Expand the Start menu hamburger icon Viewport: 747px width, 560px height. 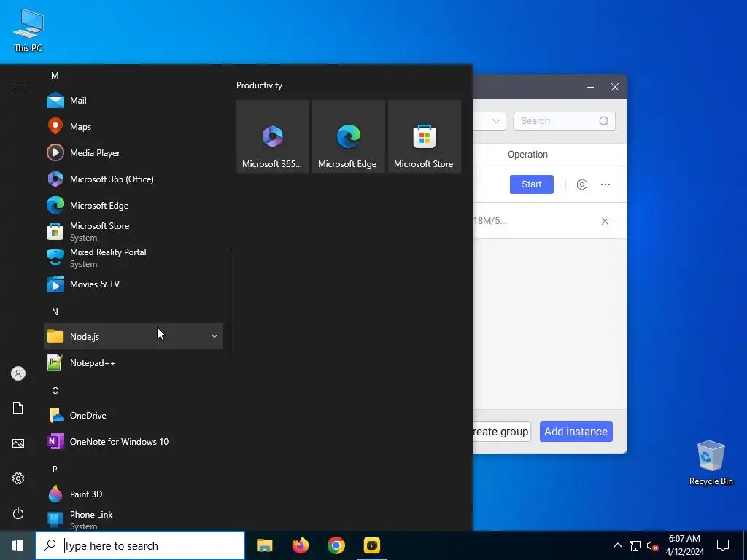click(18, 85)
